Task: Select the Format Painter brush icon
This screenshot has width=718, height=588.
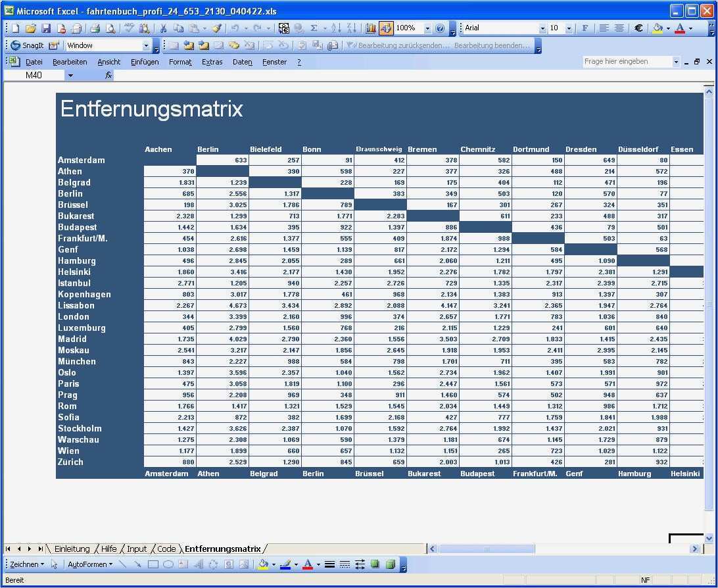Action: coord(217,28)
